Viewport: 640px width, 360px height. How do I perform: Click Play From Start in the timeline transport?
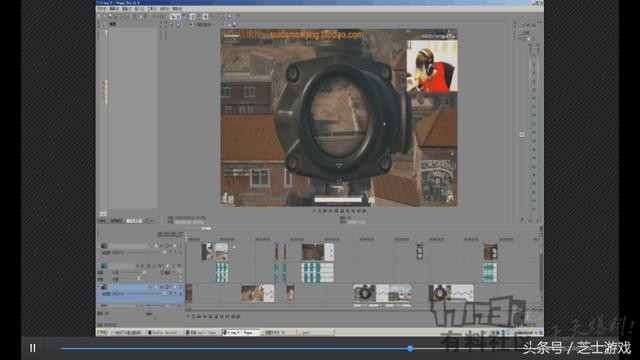coord(199,316)
